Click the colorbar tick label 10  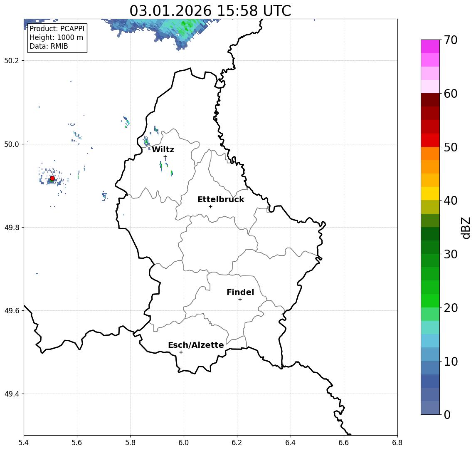coord(451,362)
